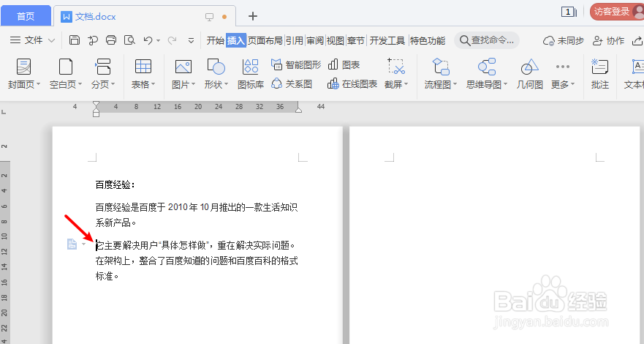Viewport: 644px width, 344px height.
Task: Expand the blank page (空白页) dropdown
Action: 80,84
